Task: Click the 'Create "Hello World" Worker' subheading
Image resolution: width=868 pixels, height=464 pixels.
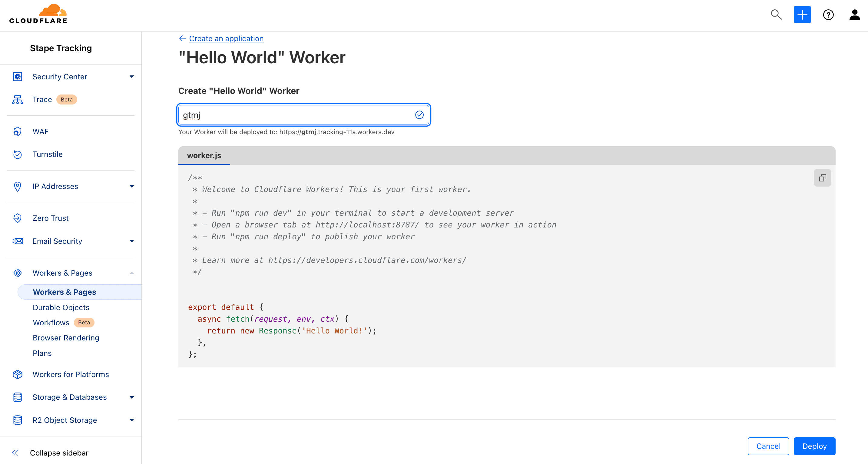Action: tap(239, 91)
